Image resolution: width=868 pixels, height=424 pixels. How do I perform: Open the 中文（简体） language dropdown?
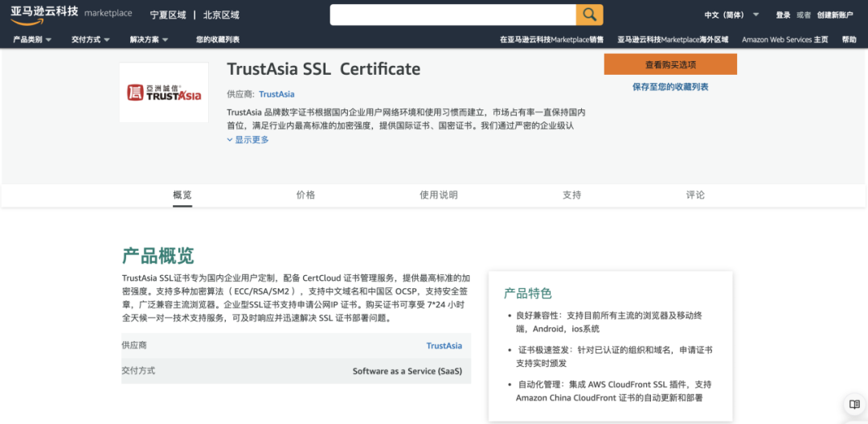pyautogui.click(x=731, y=15)
